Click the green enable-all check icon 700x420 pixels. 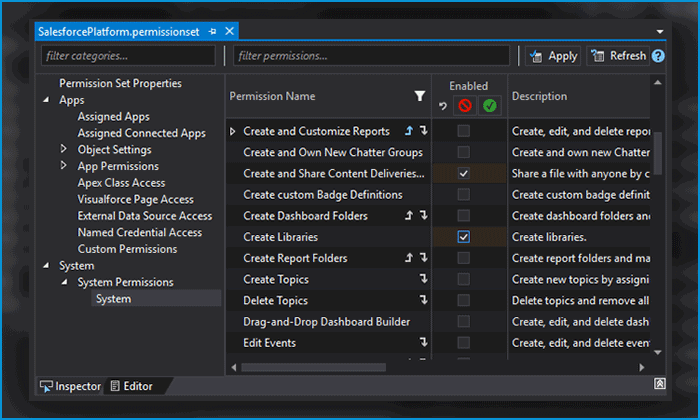[490, 106]
